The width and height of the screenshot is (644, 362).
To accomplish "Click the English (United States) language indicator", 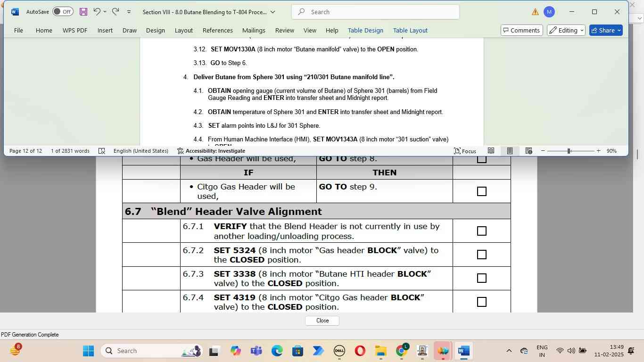I will (x=140, y=151).
